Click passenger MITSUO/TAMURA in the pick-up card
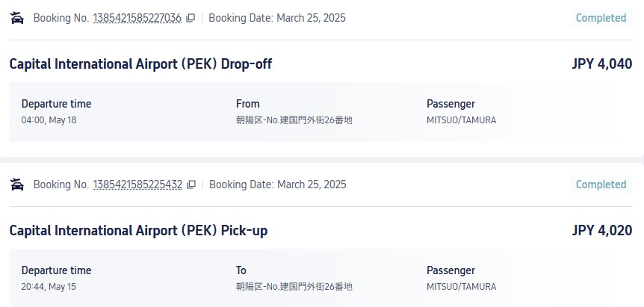The width and height of the screenshot is (644, 307). [461, 287]
